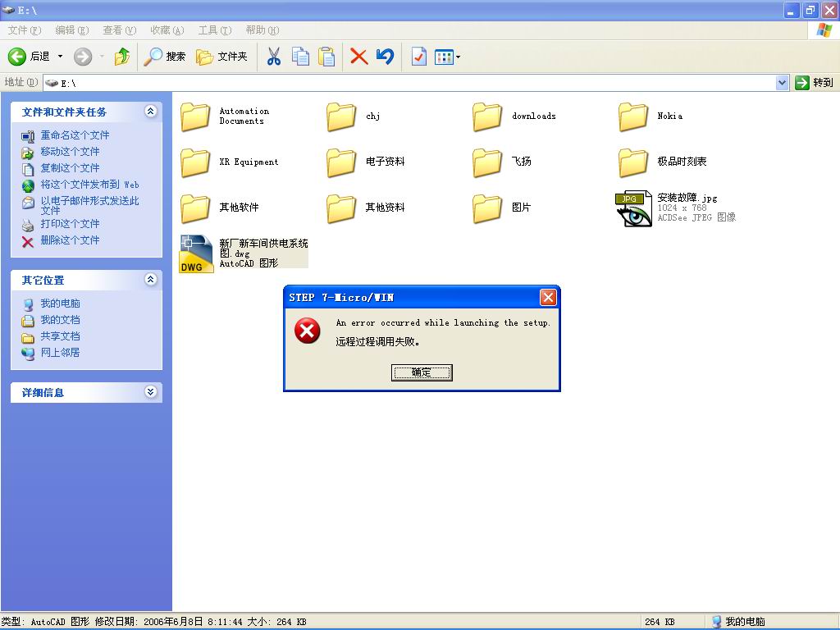The image size is (840, 630).
Task: Click the Up folder level icon
Action: tap(122, 57)
